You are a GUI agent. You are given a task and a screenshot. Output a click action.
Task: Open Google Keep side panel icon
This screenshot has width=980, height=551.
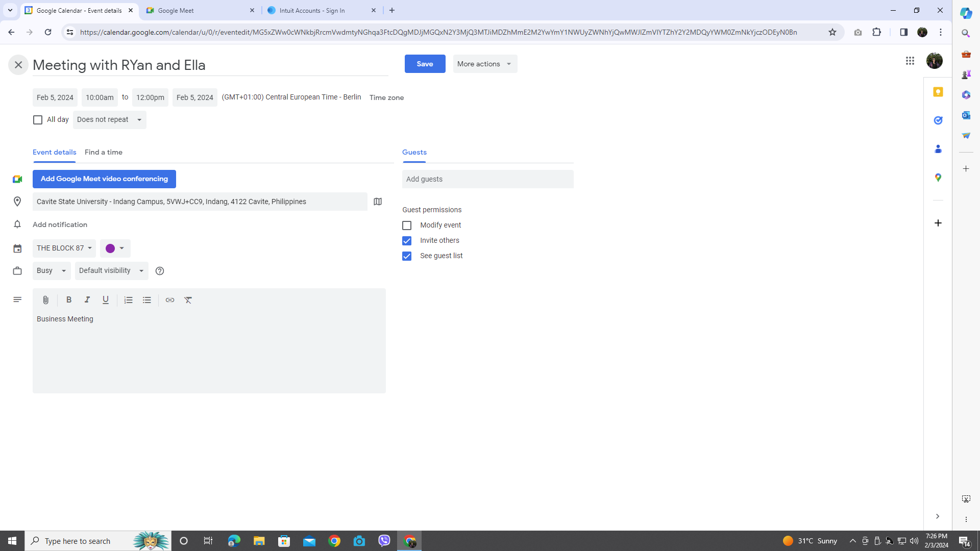[938, 92]
